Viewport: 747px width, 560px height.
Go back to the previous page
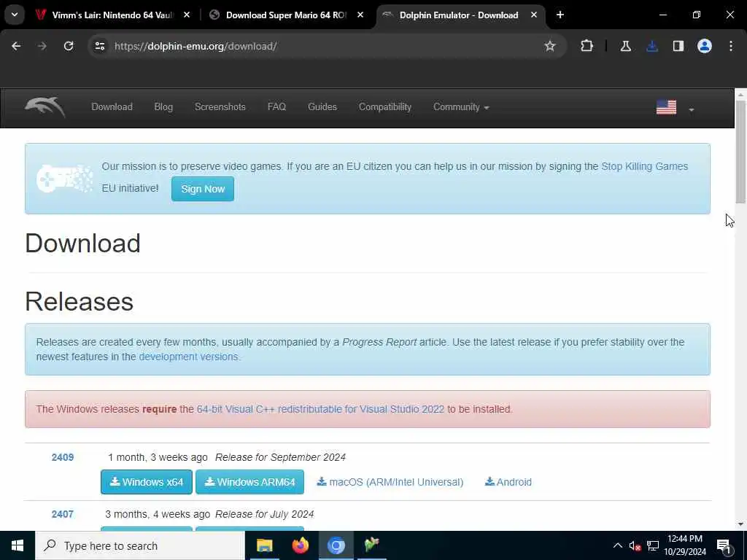point(16,46)
